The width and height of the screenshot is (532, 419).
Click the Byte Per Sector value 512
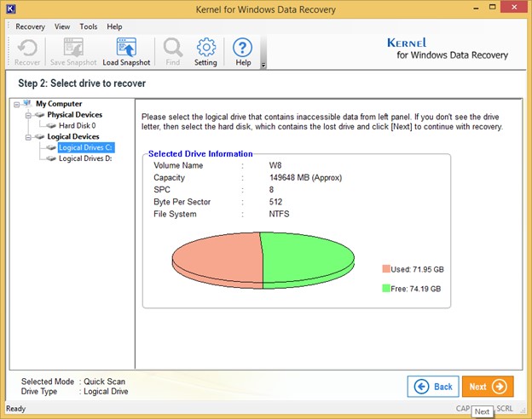(x=275, y=202)
